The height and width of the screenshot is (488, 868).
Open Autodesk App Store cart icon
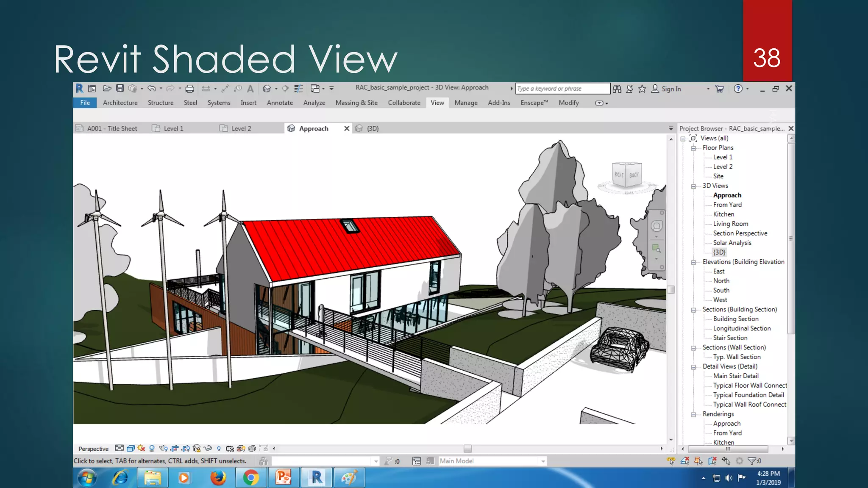(720, 89)
